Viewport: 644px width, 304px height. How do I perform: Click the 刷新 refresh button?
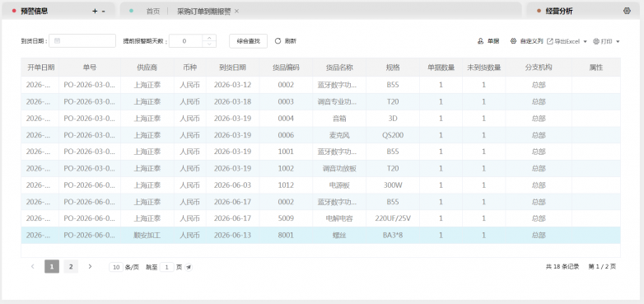286,40
